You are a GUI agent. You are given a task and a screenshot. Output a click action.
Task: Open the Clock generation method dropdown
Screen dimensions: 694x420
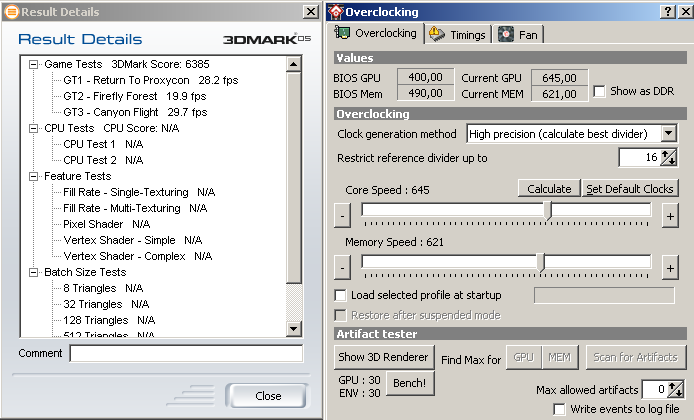(669, 133)
